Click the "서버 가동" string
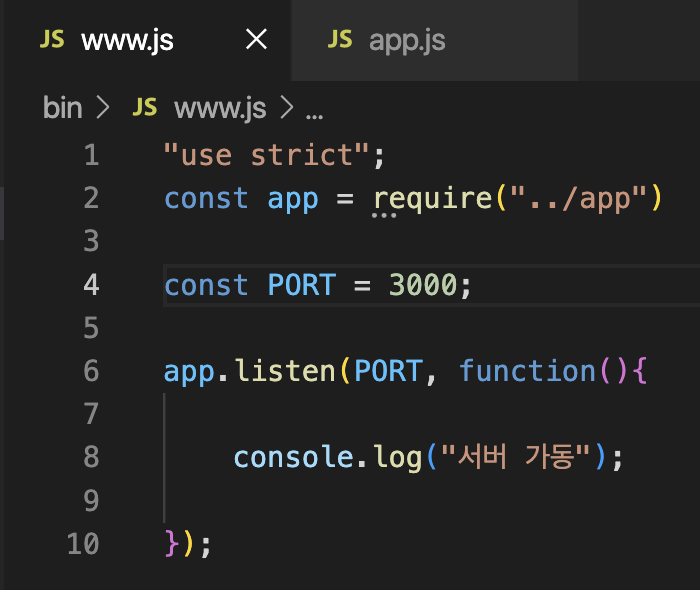The height and width of the screenshot is (590, 700). (x=515, y=456)
